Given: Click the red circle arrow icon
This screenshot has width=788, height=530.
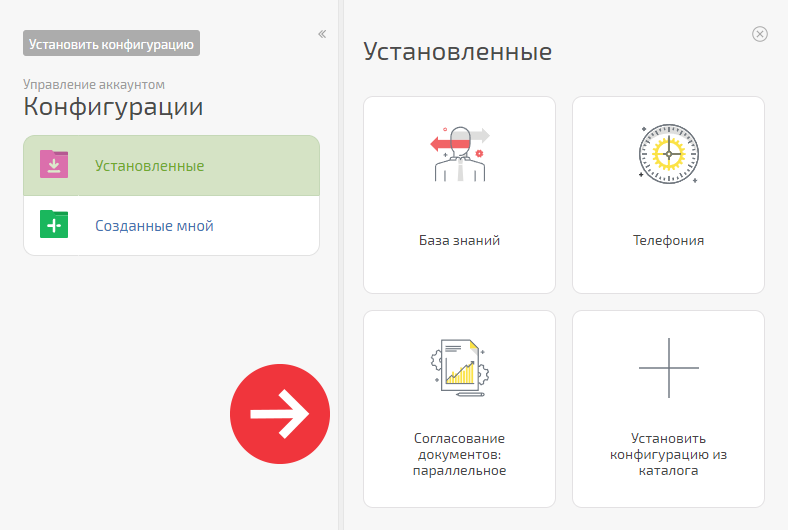Looking at the screenshot, I should point(280,414).
